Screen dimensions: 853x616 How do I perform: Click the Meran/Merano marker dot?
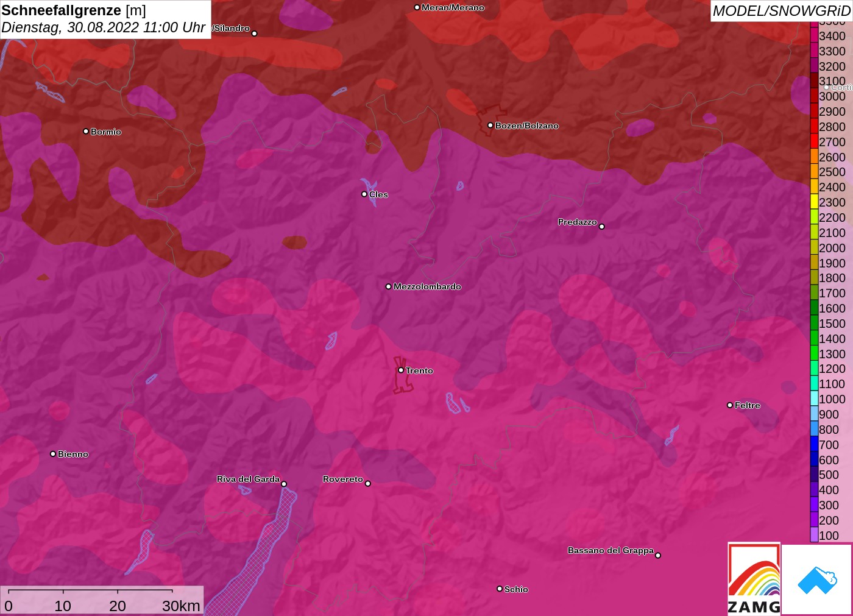click(417, 7)
